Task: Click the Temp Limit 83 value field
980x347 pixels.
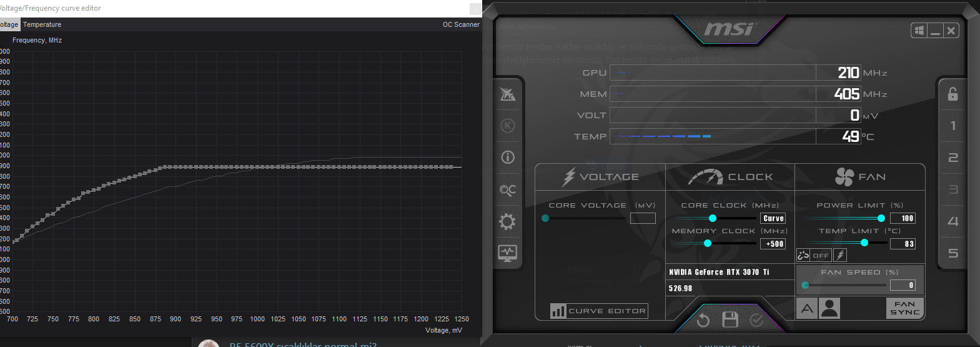Action: coord(903,244)
